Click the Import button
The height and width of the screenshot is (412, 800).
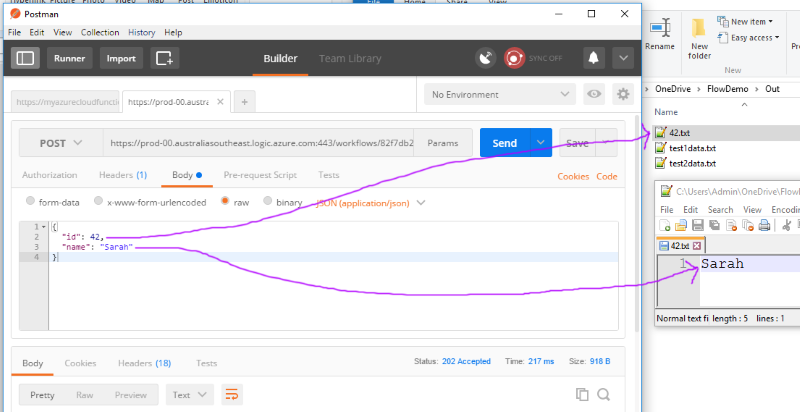[x=121, y=58]
